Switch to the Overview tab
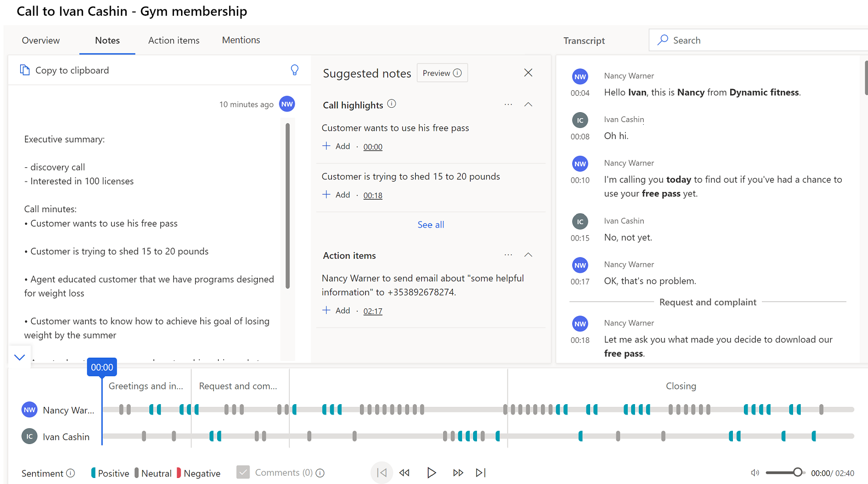Image resolution: width=868 pixels, height=484 pixels. point(41,40)
